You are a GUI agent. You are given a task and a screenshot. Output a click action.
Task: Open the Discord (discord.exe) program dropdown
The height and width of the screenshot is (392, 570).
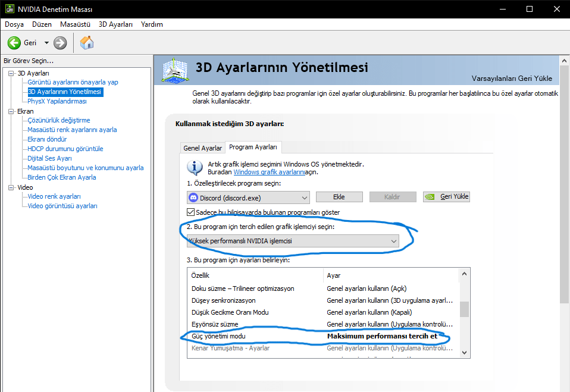click(248, 197)
